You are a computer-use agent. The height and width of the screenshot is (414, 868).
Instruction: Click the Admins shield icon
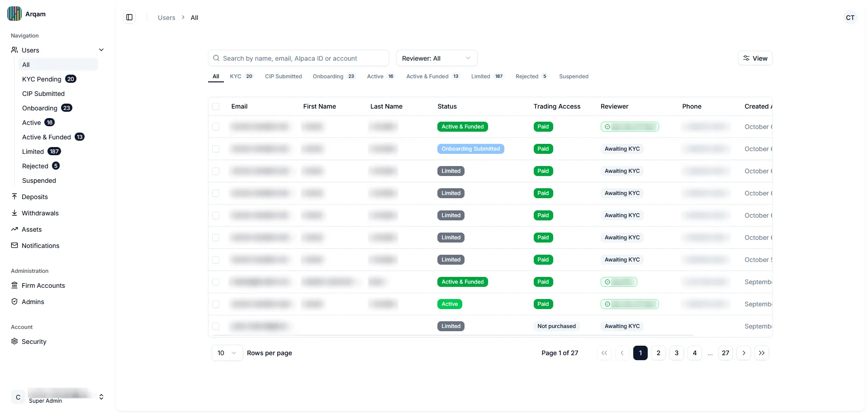tap(14, 301)
